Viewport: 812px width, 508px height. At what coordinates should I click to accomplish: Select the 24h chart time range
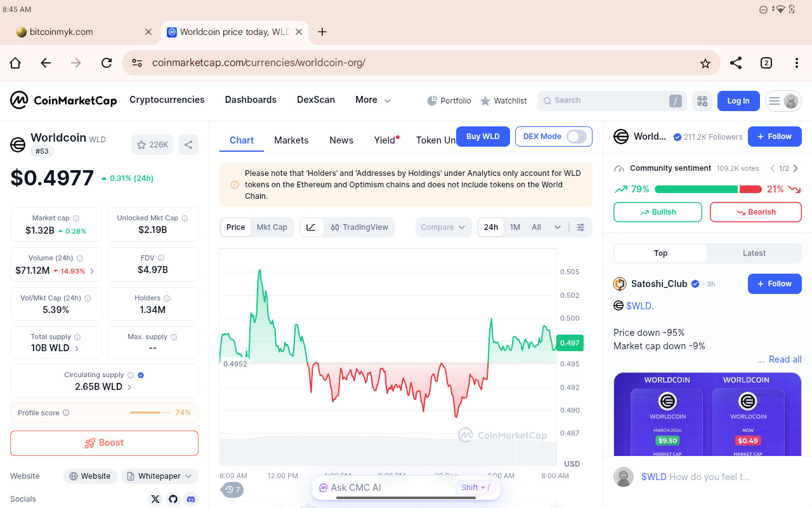coord(491,227)
